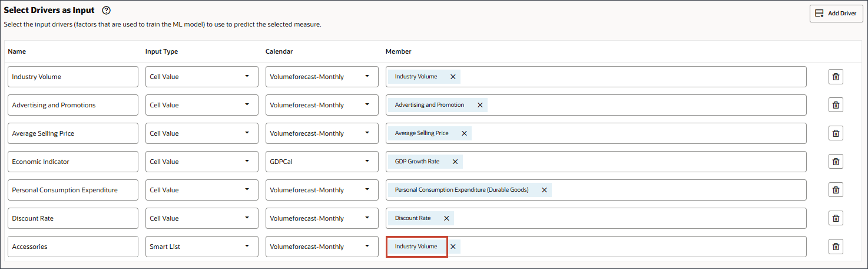Remove the Average Selling Price member chip
The image size is (868, 269).
[464, 133]
